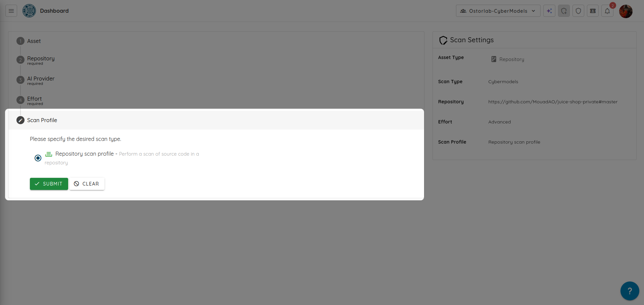Click the new scan icon in top bar
The height and width of the screenshot is (305, 644).
[564, 11]
